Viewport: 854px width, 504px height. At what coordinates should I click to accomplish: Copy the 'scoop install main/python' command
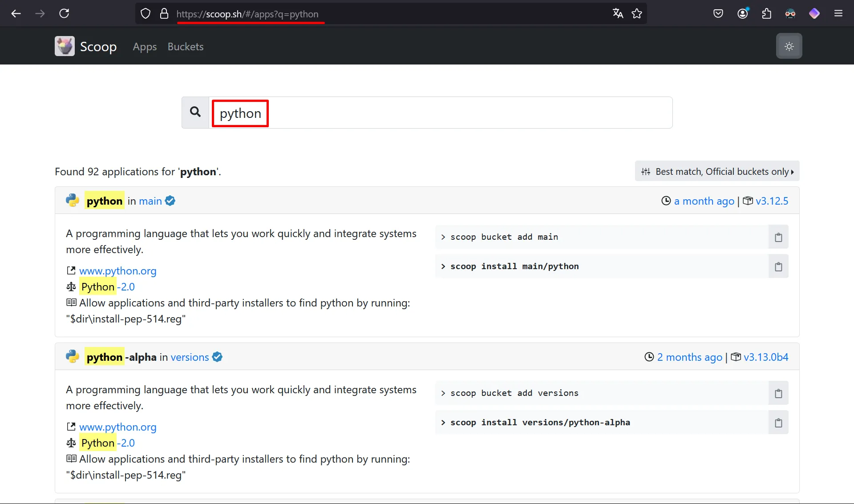778,266
